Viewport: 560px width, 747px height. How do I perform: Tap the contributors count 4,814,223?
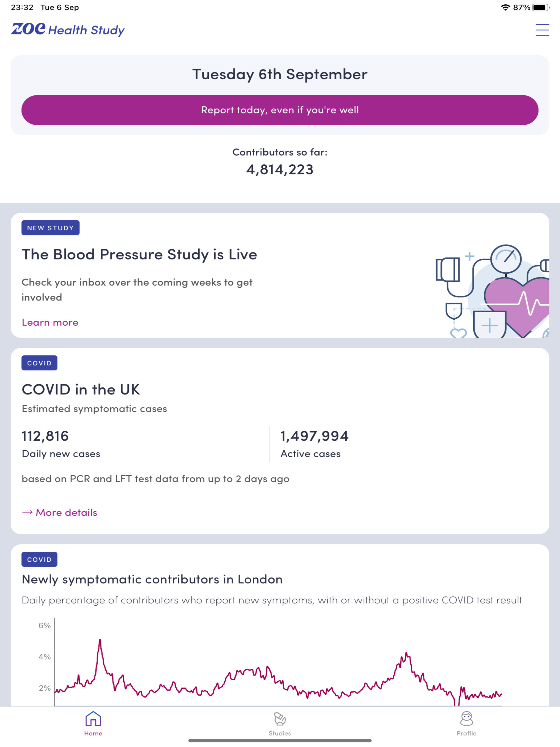[280, 170]
